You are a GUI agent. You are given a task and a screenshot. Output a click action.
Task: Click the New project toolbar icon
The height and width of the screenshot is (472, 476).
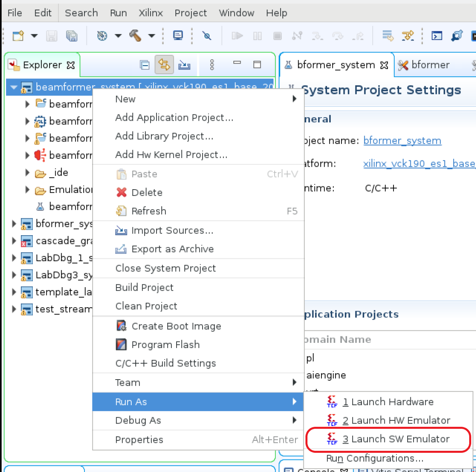18,36
